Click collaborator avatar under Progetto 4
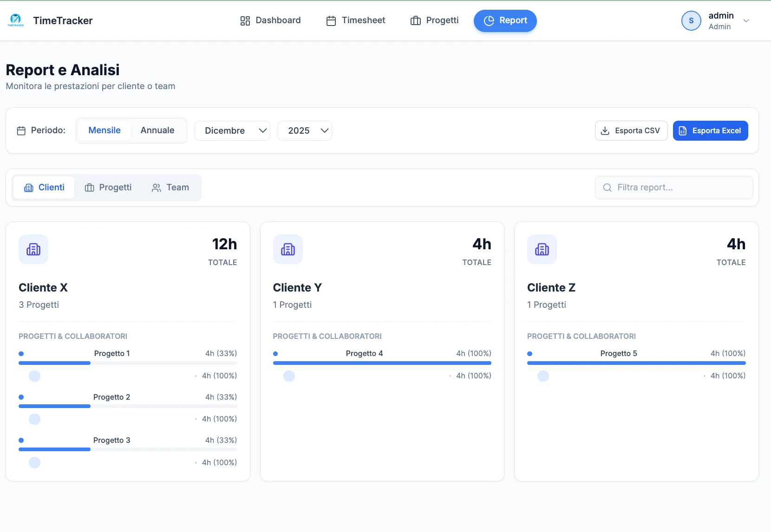Screen dimensions: 771x532 point(289,376)
